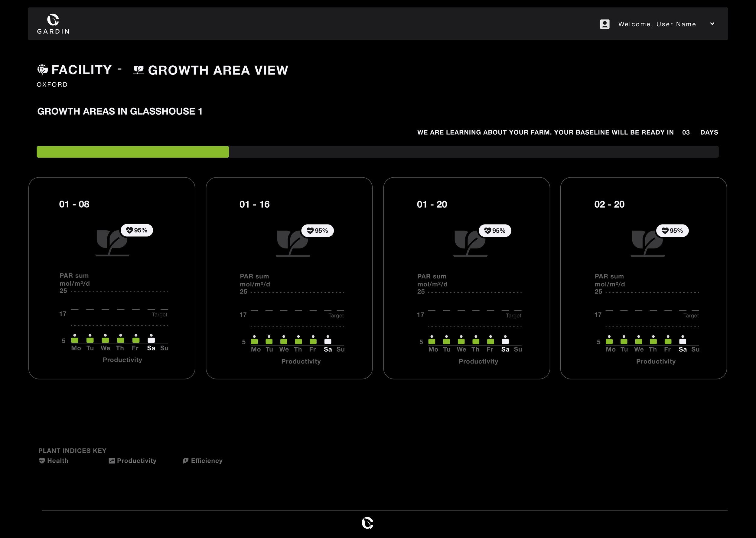
Task: Open growth area card 01 - 08
Action: (x=74, y=204)
